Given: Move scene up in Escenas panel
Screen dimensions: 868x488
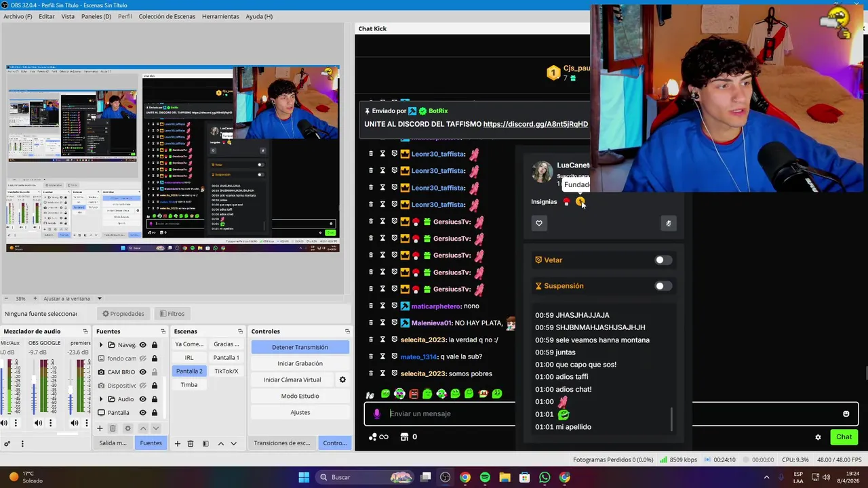Looking at the screenshot, I should [220, 443].
